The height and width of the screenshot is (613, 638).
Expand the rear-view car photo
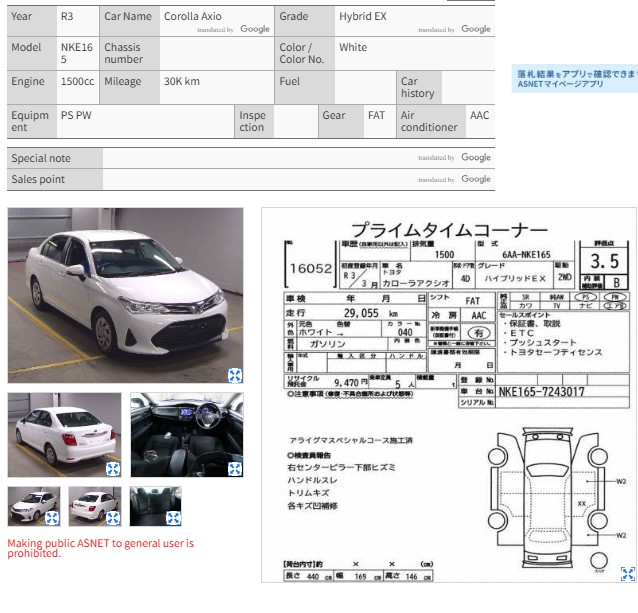pos(113,469)
